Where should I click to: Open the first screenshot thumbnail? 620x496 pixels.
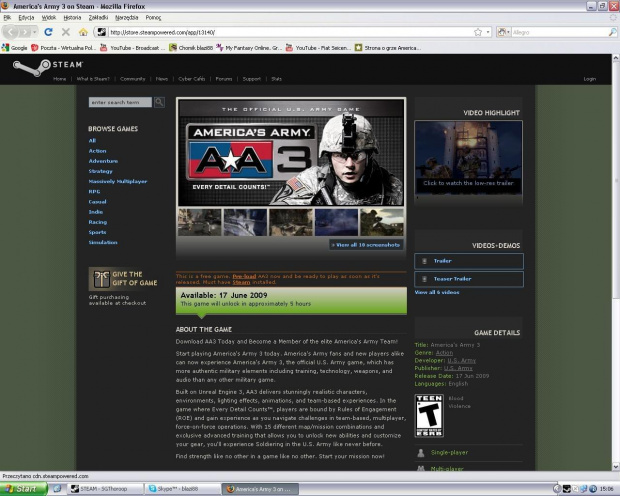tap(200, 222)
